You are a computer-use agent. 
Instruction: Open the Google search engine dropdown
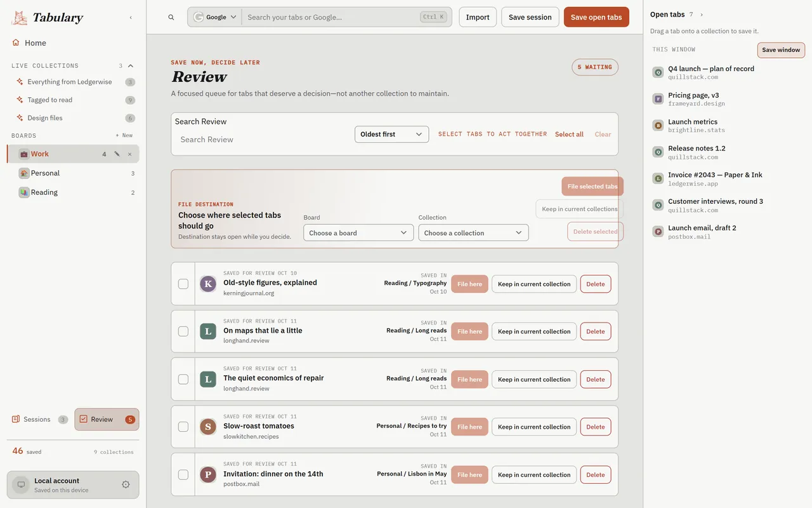(215, 17)
